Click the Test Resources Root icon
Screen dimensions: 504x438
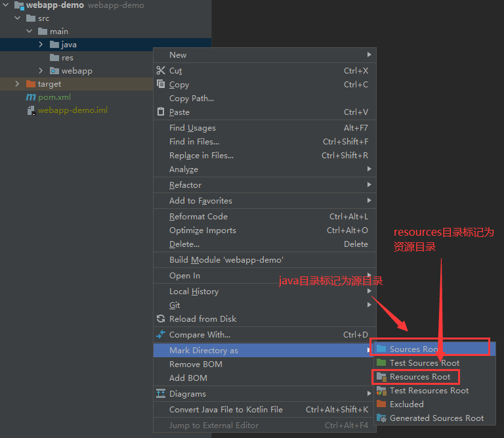pyautogui.click(x=381, y=391)
